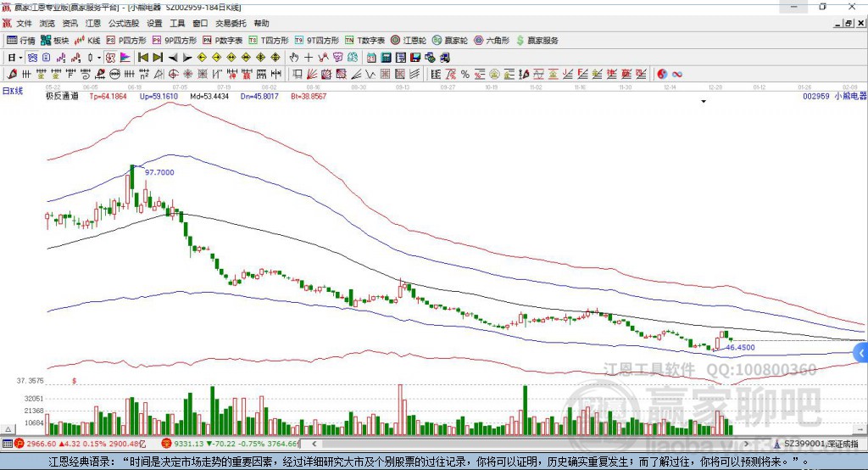Open the calendar icon

371,58
